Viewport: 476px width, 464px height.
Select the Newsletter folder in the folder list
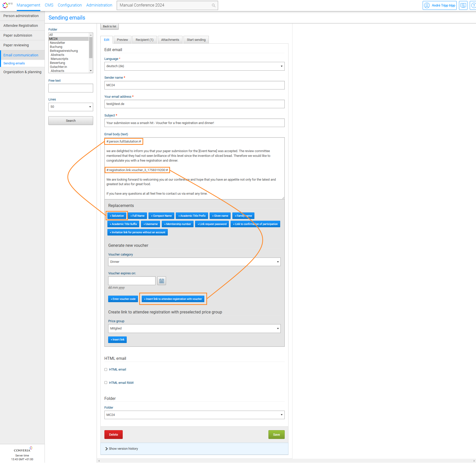pyautogui.click(x=57, y=43)
